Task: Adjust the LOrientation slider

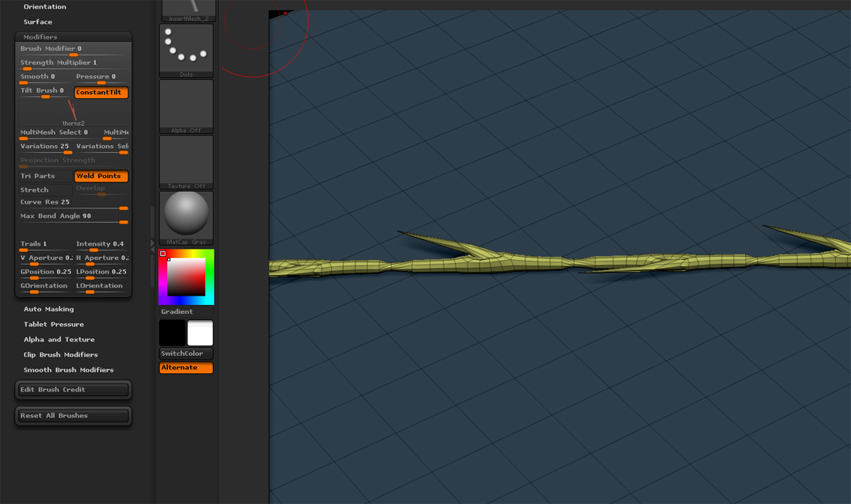Action: pyautogui.click(x=101, y=288)
